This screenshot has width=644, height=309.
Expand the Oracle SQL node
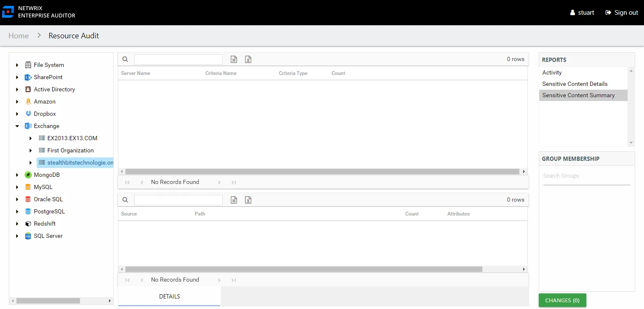click(17, 199)
